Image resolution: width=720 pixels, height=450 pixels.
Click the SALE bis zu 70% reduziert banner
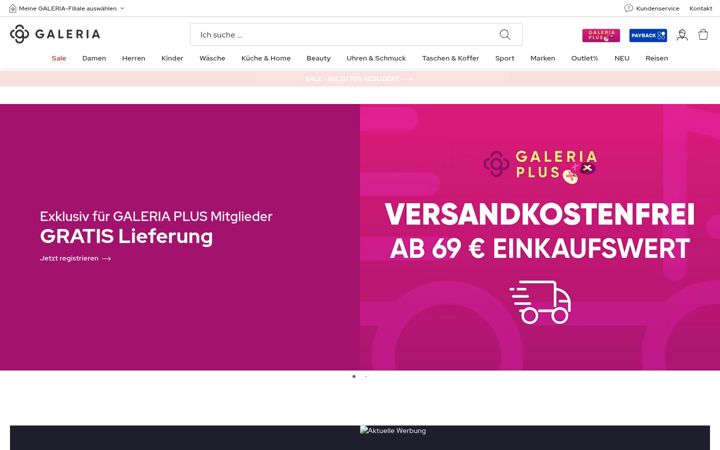click(x=359, y=79)
